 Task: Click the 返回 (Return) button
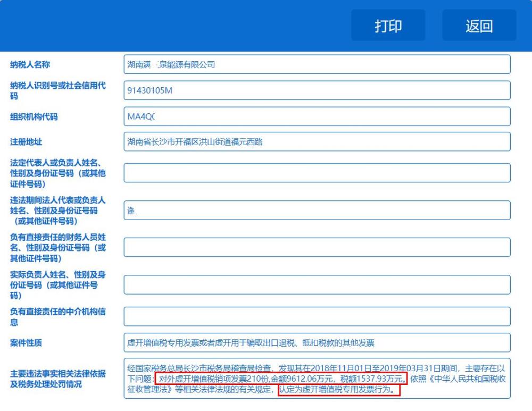click(479, 24)
